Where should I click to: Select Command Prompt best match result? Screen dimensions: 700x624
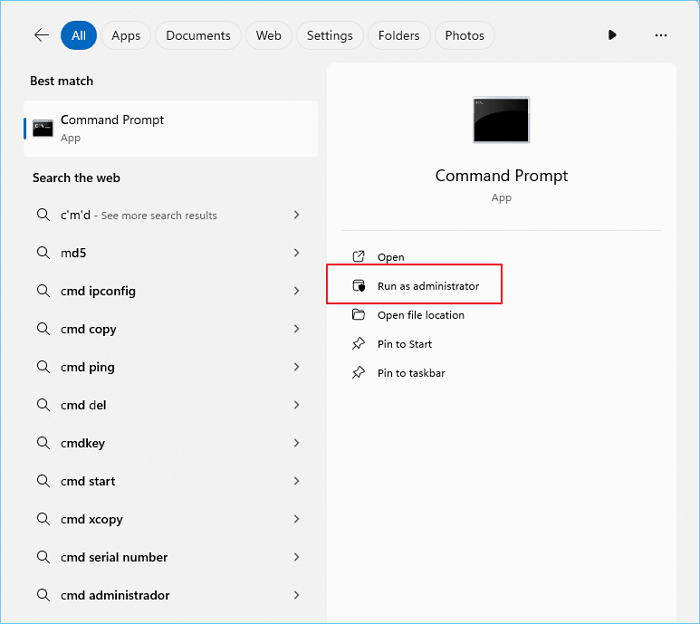[x=170, y=128]
